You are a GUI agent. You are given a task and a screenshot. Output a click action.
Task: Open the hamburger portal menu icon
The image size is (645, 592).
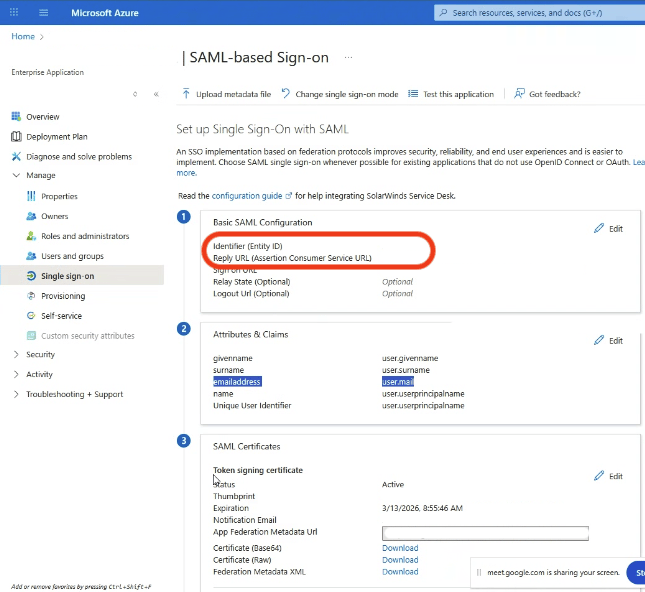coord(44,13)
